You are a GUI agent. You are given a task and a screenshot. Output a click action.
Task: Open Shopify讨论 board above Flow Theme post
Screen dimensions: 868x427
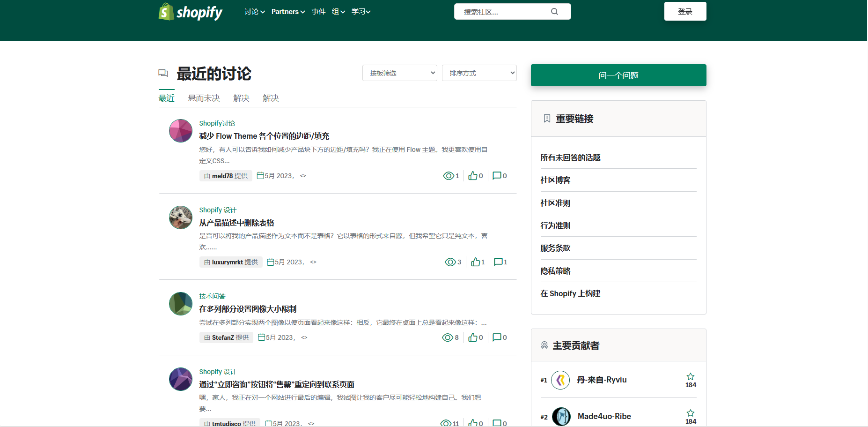pos(217,123)
